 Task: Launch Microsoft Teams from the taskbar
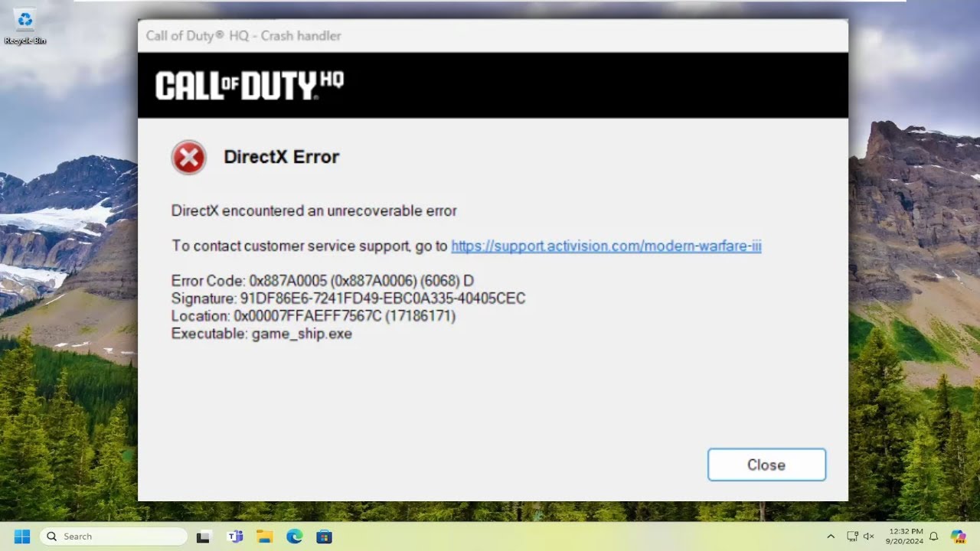tap(235, 536)
